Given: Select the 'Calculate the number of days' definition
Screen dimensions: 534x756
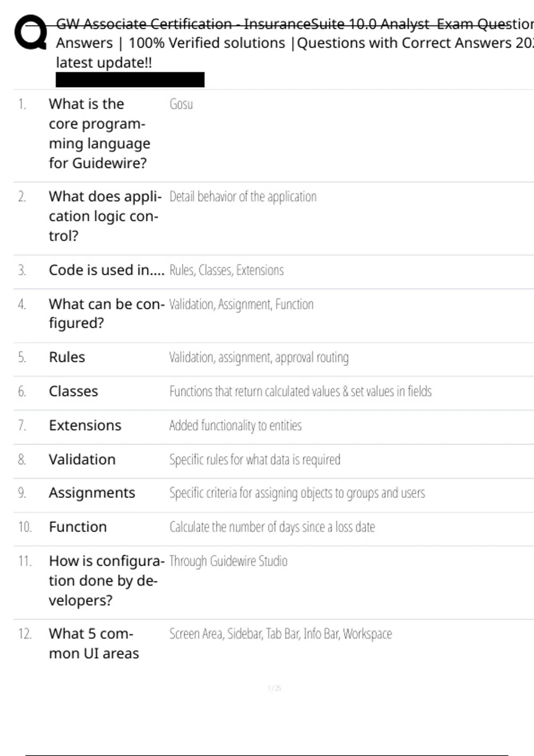Looking at the screenshot, I should [272, 527].
